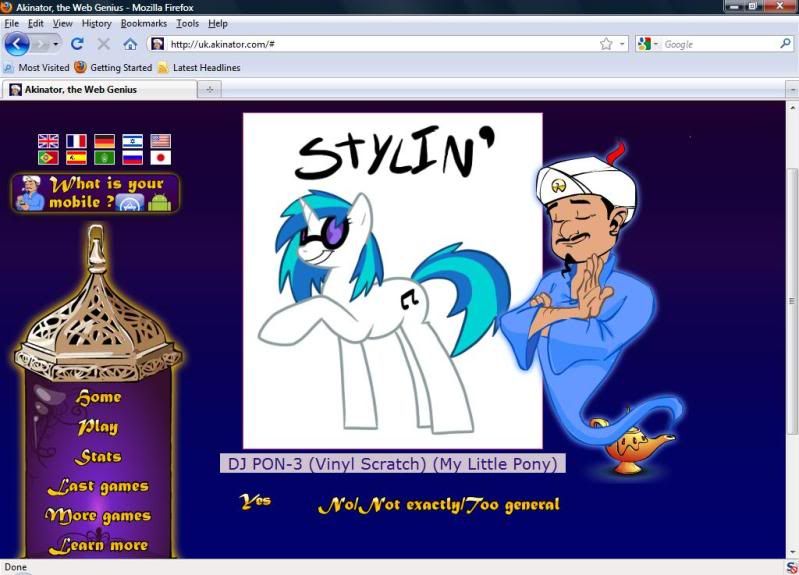Select the Akinator, the Web Genius tab
Image resolution: width=799 pixels, height=575 pixels.
pyautogui.click(x=99, y=90)
